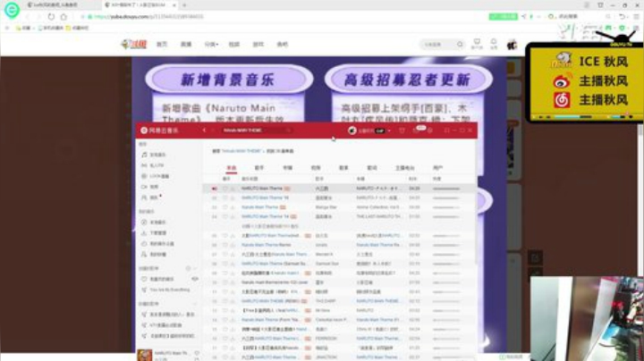Viewport: 644px width, 361px height.
Task: Like the THE DARP remix song row
Action: (x=225, y=301)
